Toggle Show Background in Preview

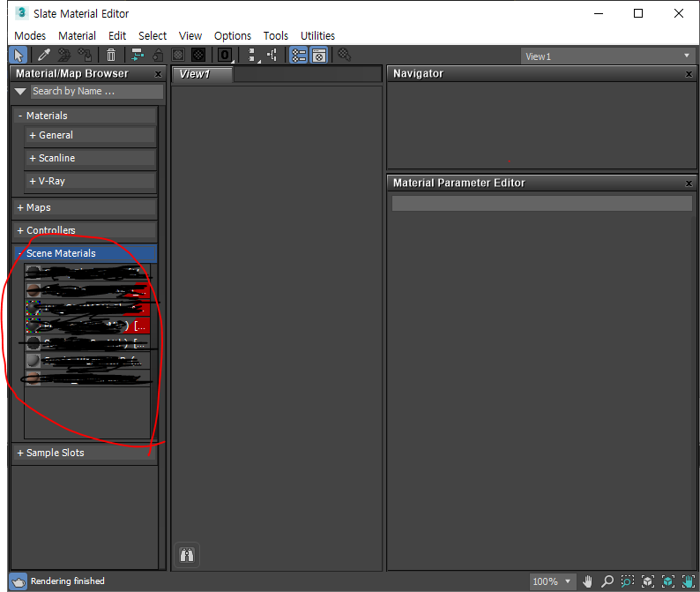198,56
